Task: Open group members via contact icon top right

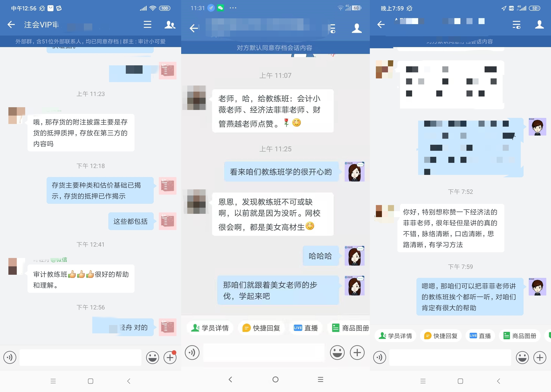Action: click(x=170, y=25)
